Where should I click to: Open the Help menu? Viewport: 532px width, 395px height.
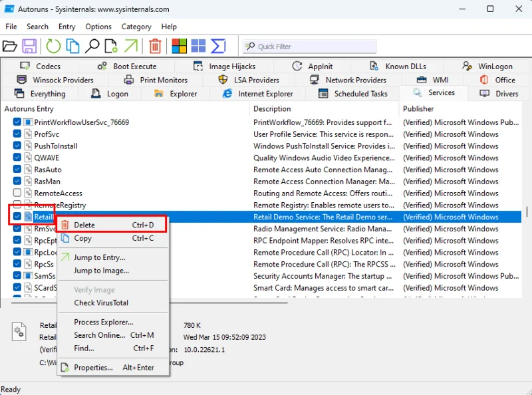pos(169,27)
